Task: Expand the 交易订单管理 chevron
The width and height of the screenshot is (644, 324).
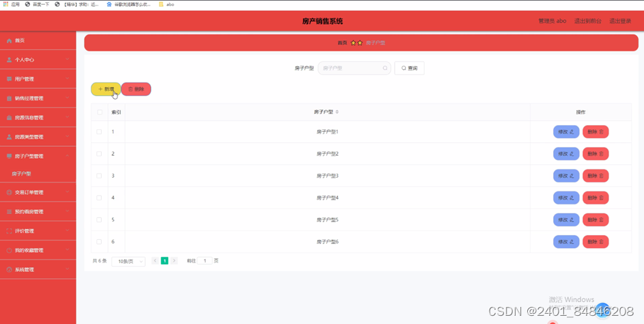Action: [68, 193]
